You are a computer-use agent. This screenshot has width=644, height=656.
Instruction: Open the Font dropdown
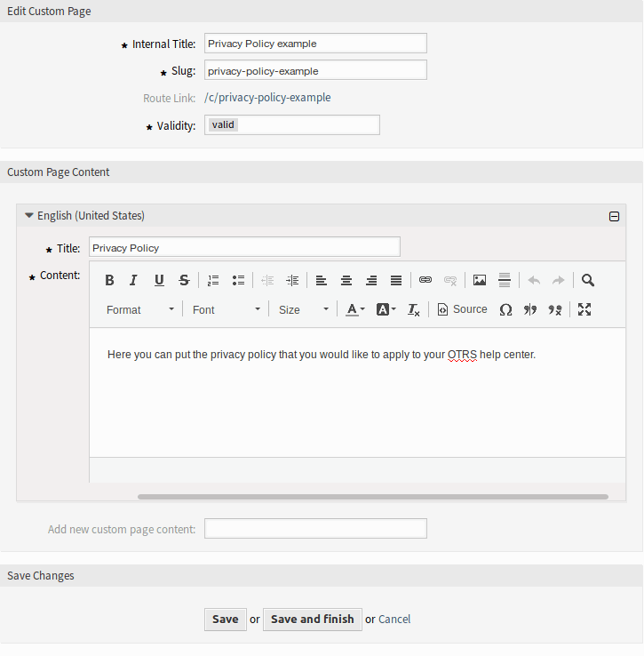tap(227, 309)
